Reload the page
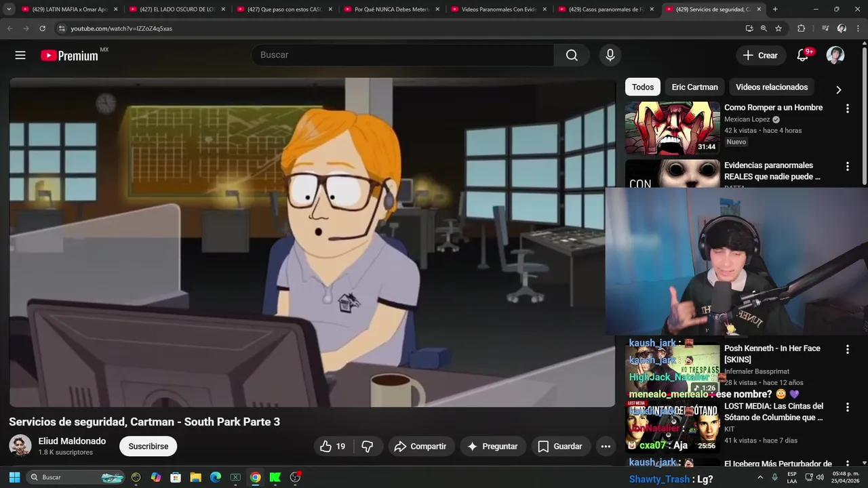Image resolution: width=868 pixels, height=488 pixels. click(42, 28)
